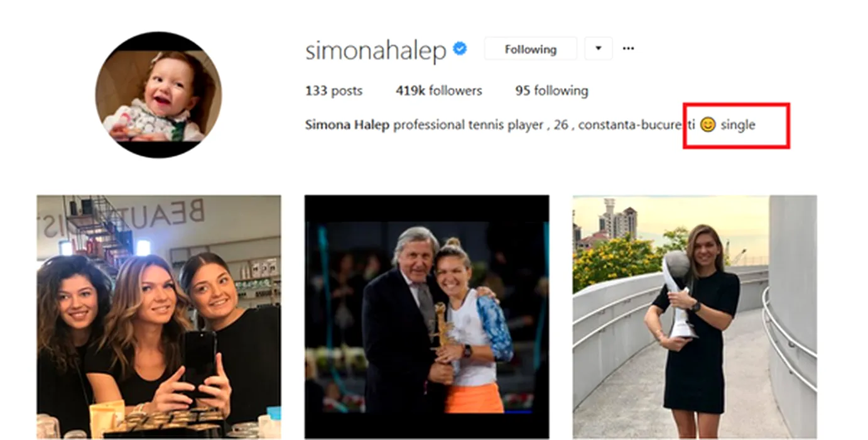Click the Following button
The height and width of the screenshot is (440, 868).
pos(530,48)
